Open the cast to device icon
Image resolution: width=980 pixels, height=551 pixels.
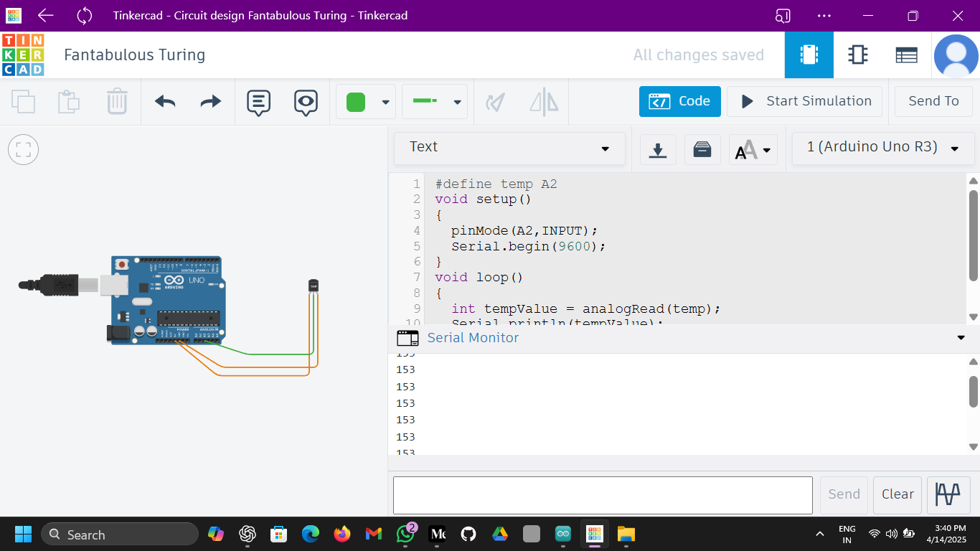[x=783, y=15]
